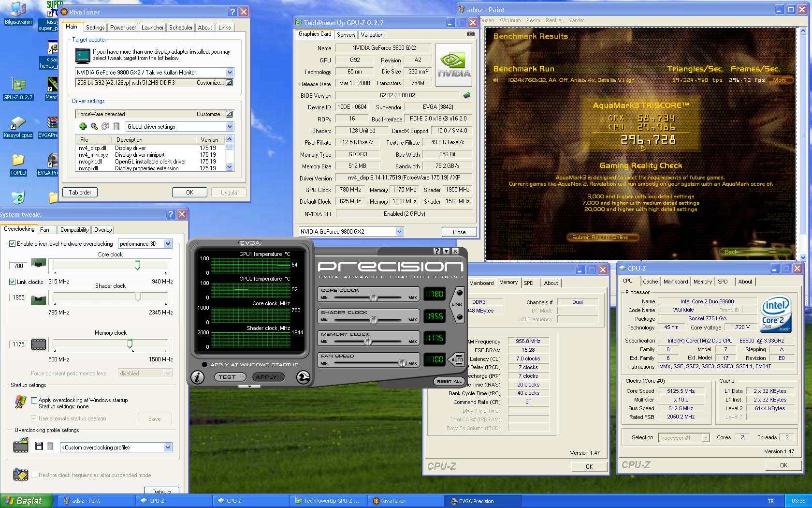
Task: Click the memory chip icon beside Memory clock
Action: [39, 344]
